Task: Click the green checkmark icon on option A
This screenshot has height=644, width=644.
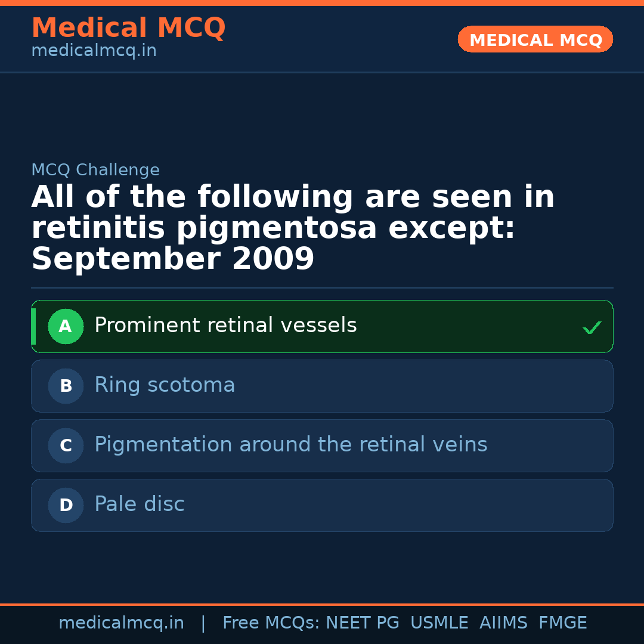Action: (x=592, y=326)
